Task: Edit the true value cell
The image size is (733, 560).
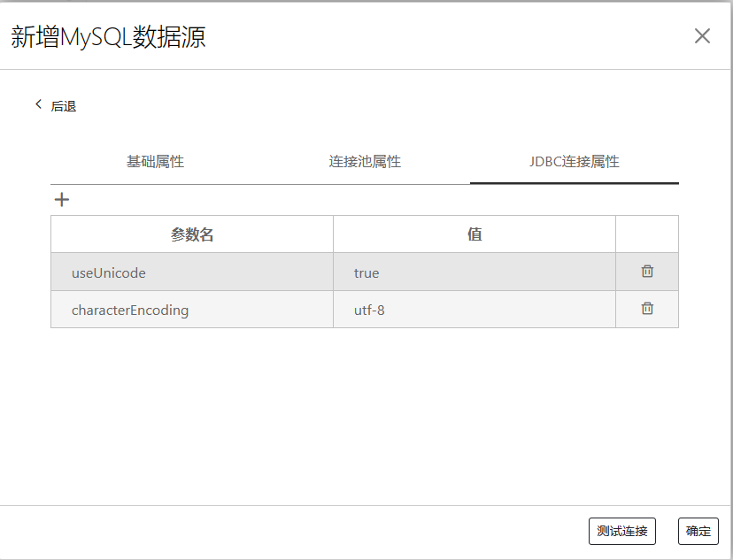Action: point(475,272)
